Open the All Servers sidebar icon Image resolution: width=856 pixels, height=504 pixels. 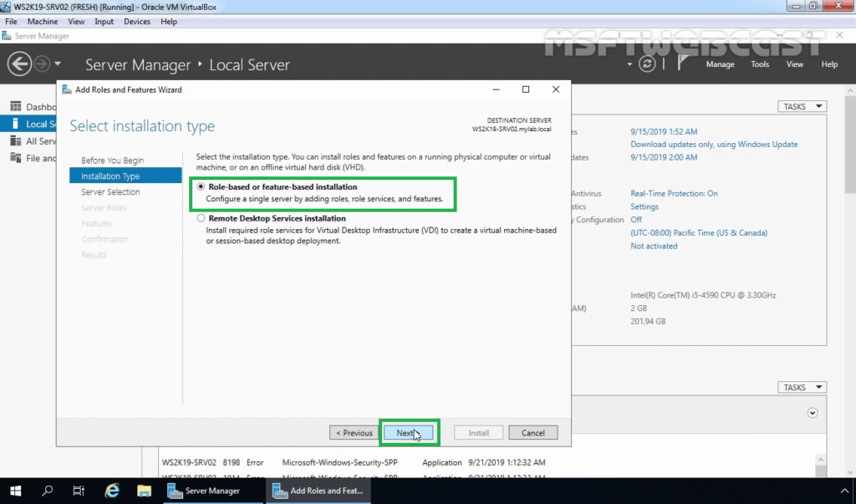click(15, 141)
